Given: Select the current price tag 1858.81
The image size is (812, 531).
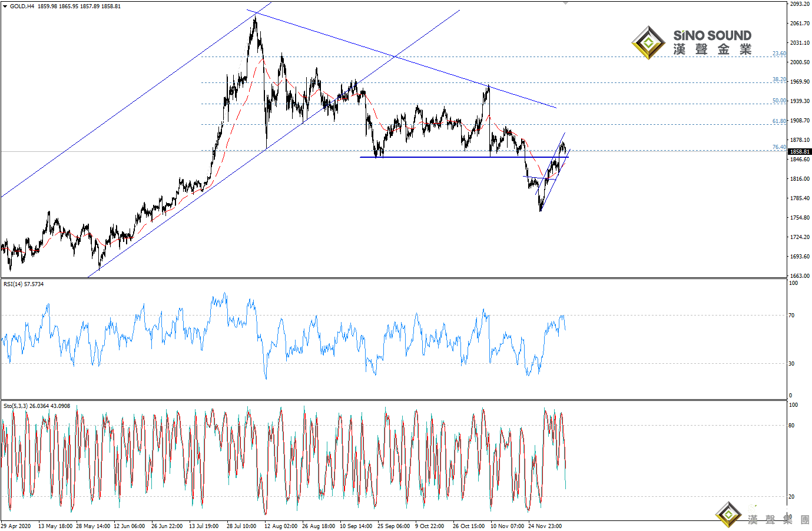Looking at the screenshot, I should tap(800, 151).
